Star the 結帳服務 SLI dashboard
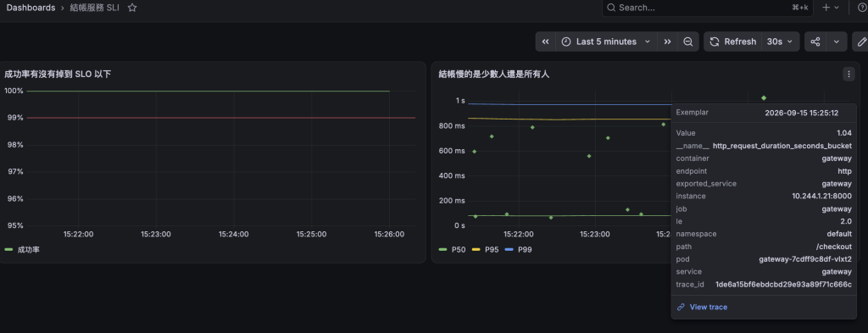 click(x=132, y=8)
